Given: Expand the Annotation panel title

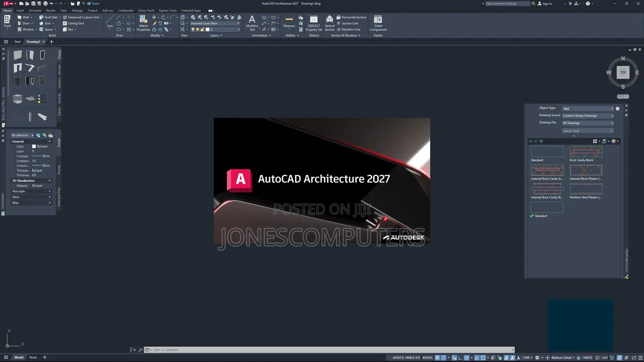Looking at the screenshot, I should click(x=262, y=35).
